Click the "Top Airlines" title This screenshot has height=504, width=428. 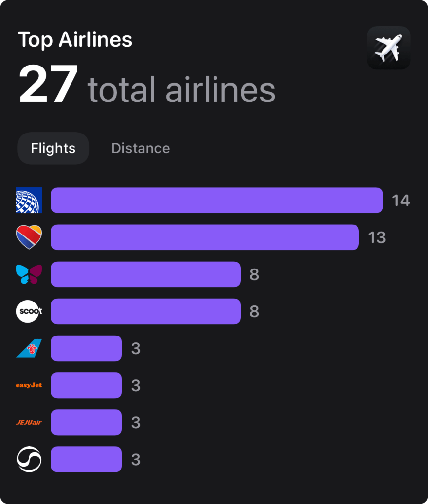point(75,40)
